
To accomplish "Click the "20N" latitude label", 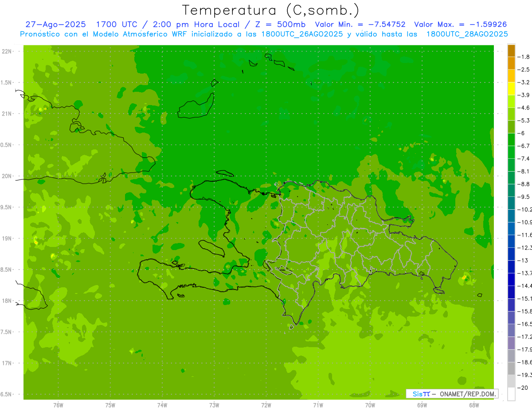I will click(x=7, y=176).
